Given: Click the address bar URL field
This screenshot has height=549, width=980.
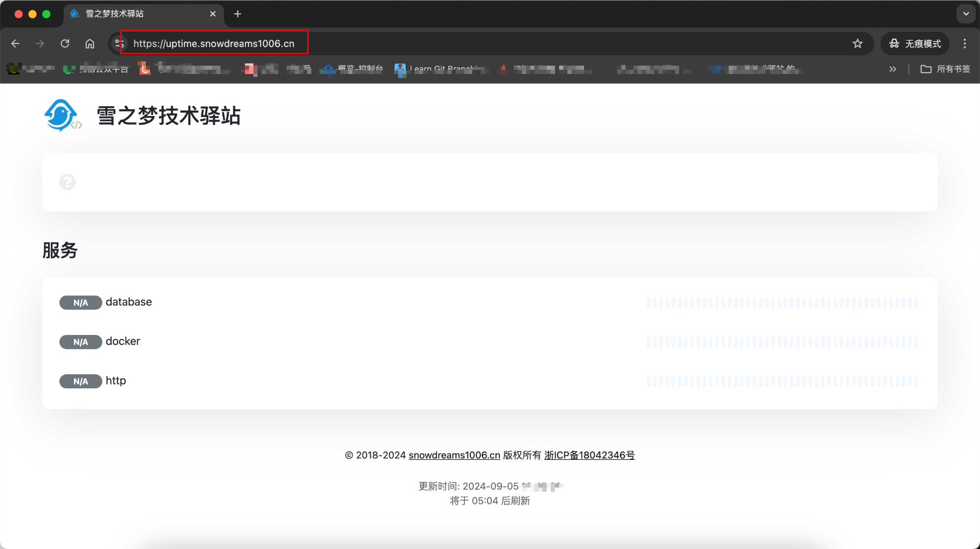Looking at the screenshot, I should click(214, 44).
